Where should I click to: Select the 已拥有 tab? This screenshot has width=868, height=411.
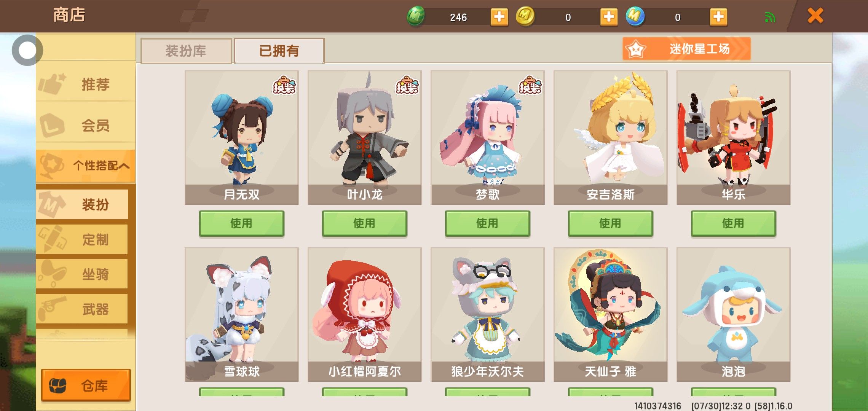(279, 51)
